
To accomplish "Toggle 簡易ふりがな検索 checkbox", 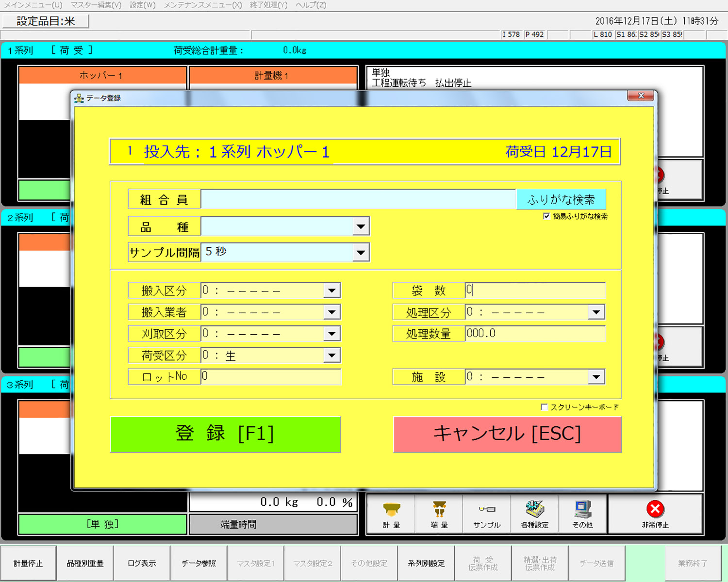I will pyautogui.click(x=546, y=216).
